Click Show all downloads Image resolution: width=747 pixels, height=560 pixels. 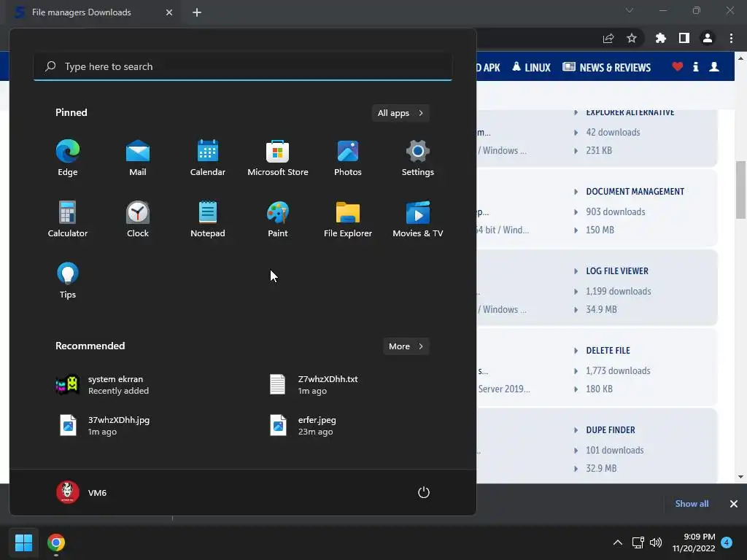tap(692, 504)
